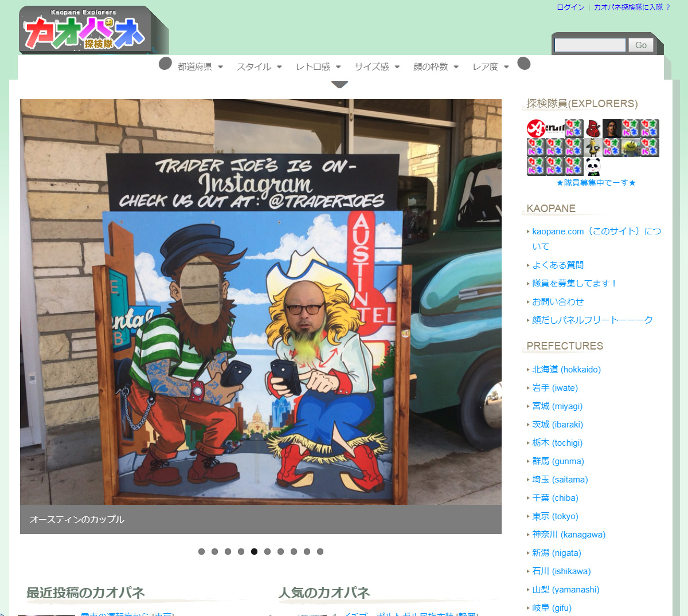The width and height of the screenshot is (688, 616).
Task: Jump to the second slideshow dot
Action: (x=214, y=551)
